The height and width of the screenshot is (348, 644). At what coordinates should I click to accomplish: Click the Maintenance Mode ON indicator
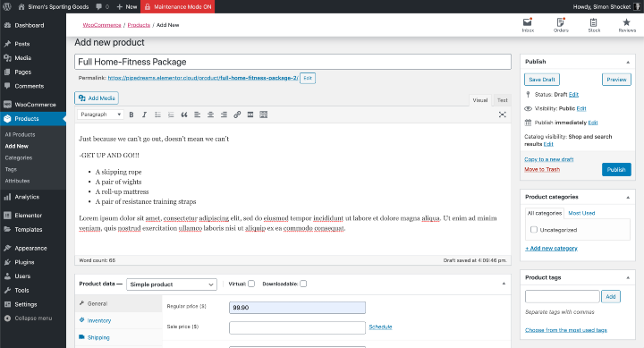pos(177,6)
